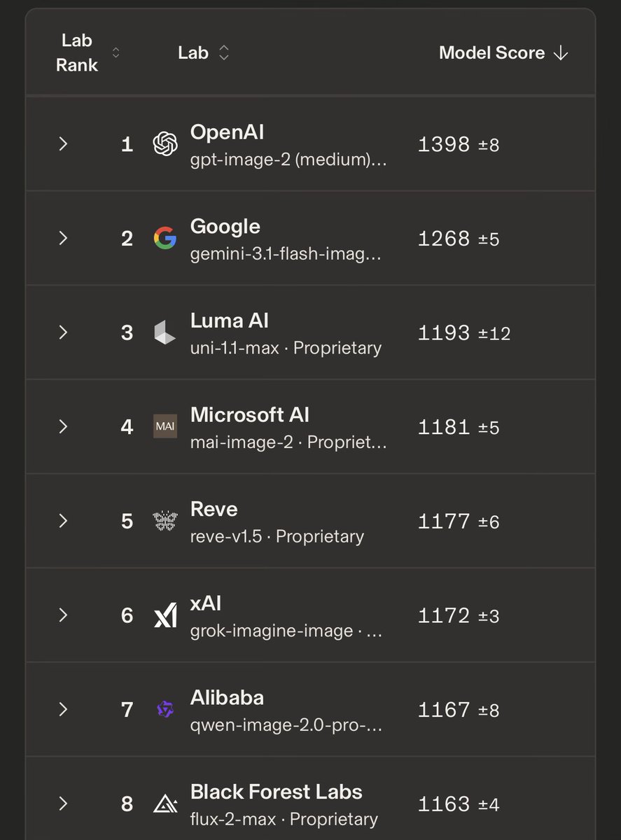Click the Google G logo
This screenshot has width=621, height=840.
click(165, 239)
